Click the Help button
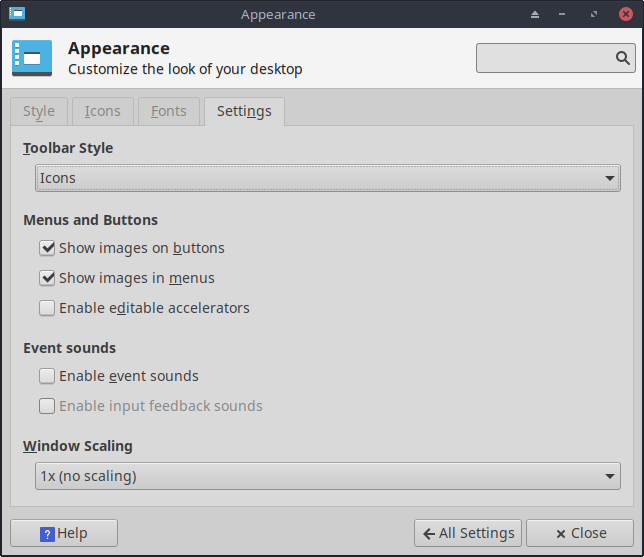The height and width of the screenshot is (557, 644). (64, 533)
